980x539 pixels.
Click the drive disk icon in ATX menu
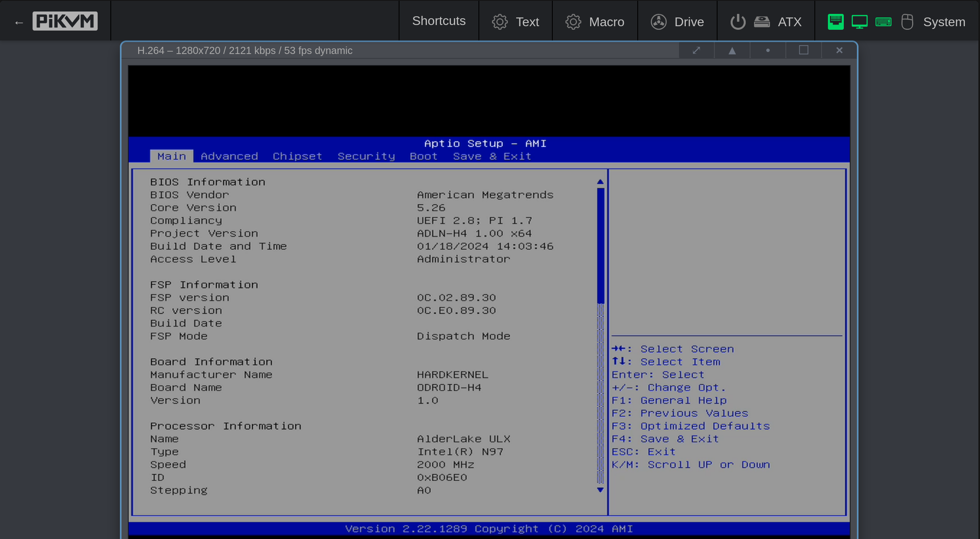[762, 22]
